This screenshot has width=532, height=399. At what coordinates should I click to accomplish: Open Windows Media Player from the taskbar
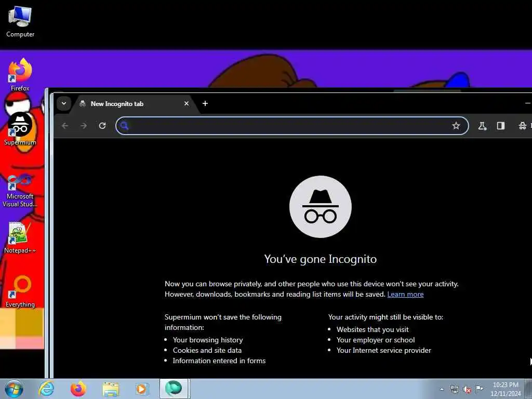[x=141, y=389]
